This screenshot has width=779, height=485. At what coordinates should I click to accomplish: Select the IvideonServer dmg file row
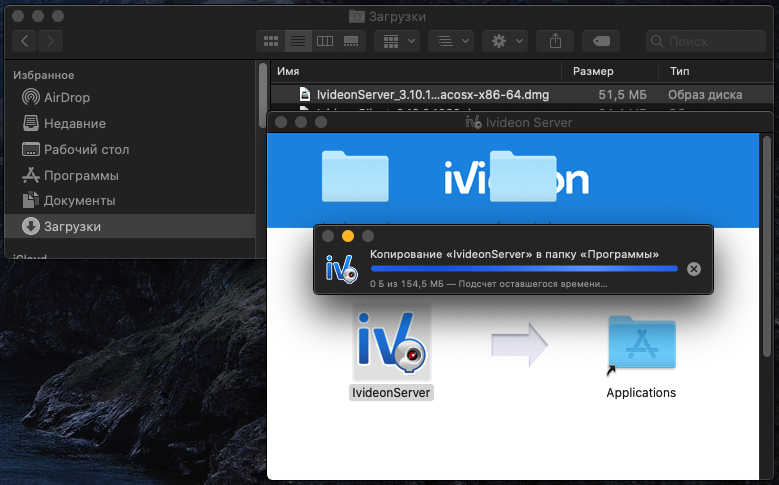522,94
